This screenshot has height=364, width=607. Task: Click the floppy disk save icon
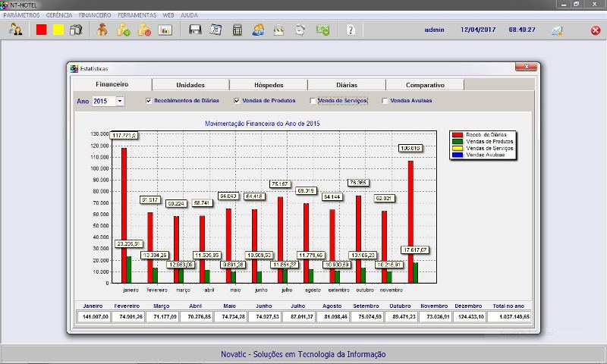(195, 30)
